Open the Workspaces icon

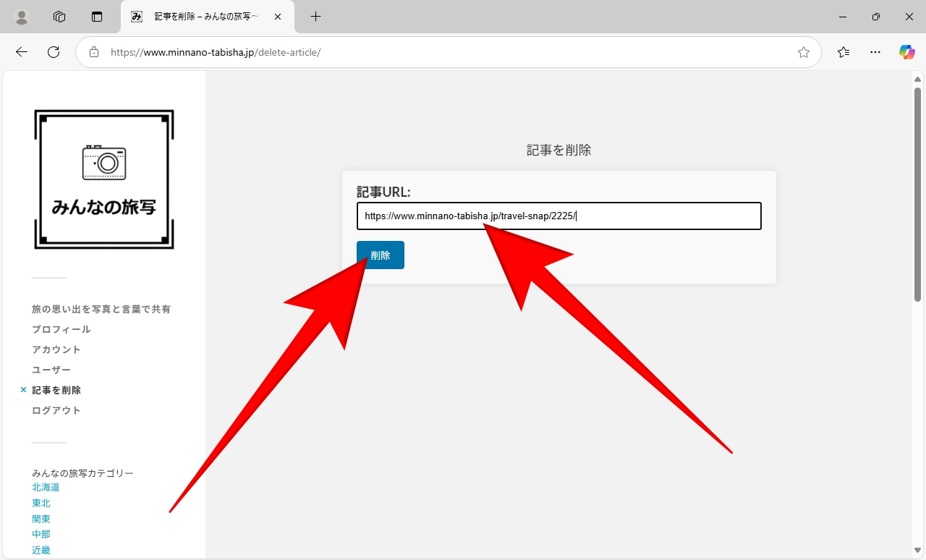(x=59, y=17)
